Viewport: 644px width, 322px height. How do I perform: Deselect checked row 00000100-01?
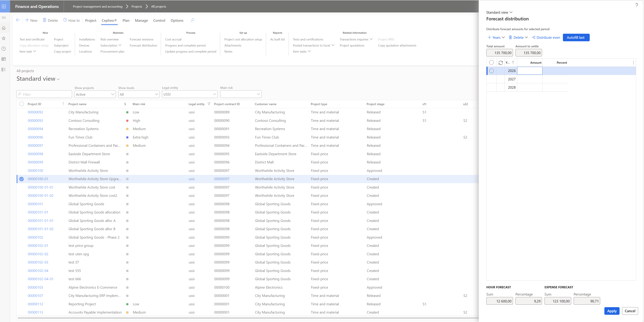pos(21,179)
